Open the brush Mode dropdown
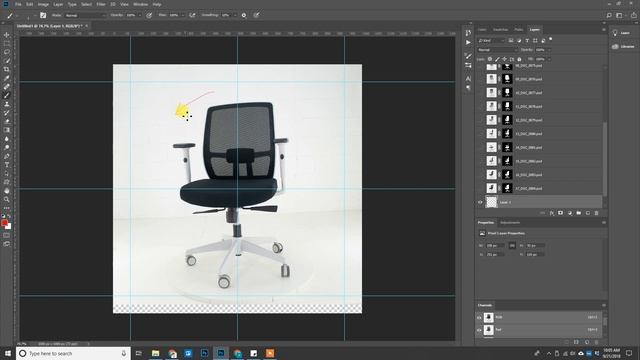 [x=86, y=15]
